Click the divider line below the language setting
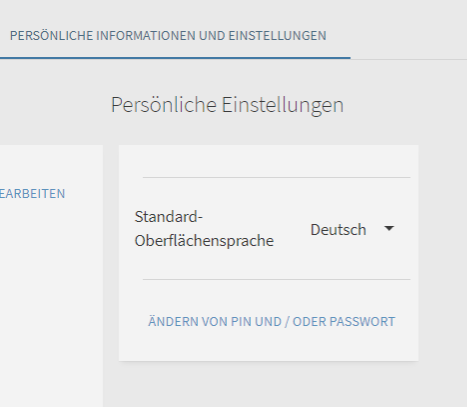This screenshot has height=407, width=467. pos(276,279)
